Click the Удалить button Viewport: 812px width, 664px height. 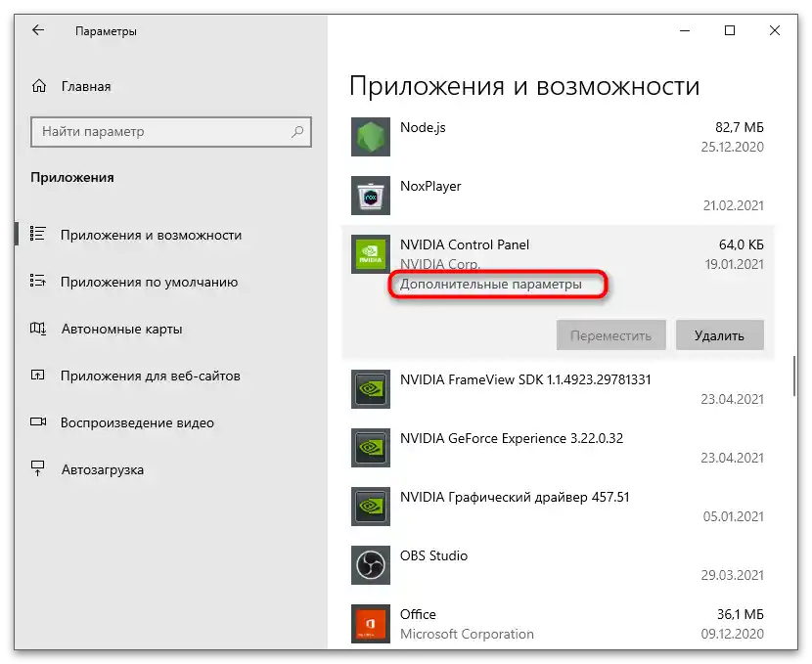[719, 335]
